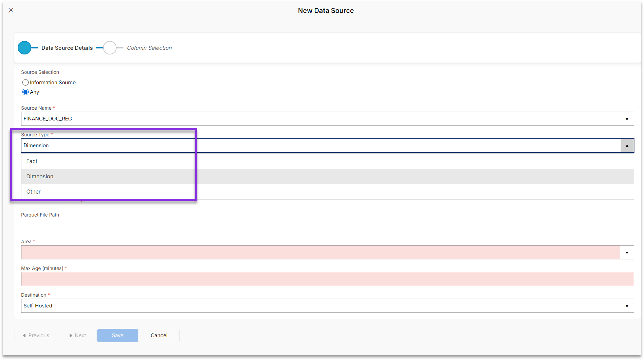The width and height of the screenshot is (644, 360).
Task: Click the Column Selection step label
Action: point(149,48)
